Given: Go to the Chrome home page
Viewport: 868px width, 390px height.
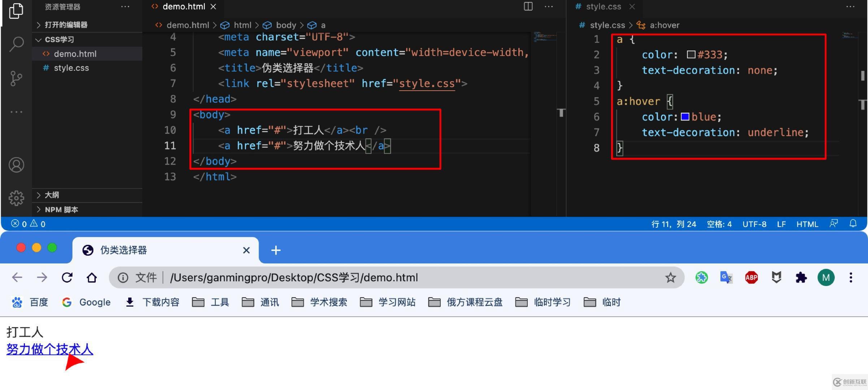Looking at the screenshot, I should tap(92, 277).
